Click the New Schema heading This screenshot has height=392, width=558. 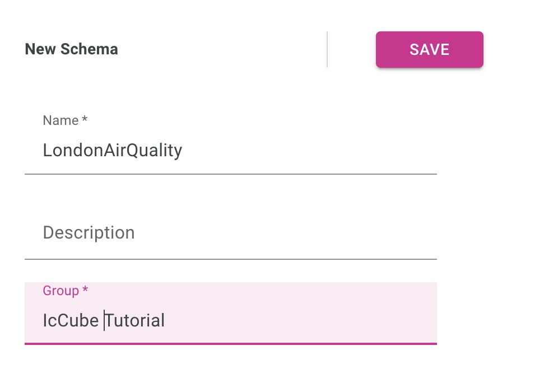(71, 49)
